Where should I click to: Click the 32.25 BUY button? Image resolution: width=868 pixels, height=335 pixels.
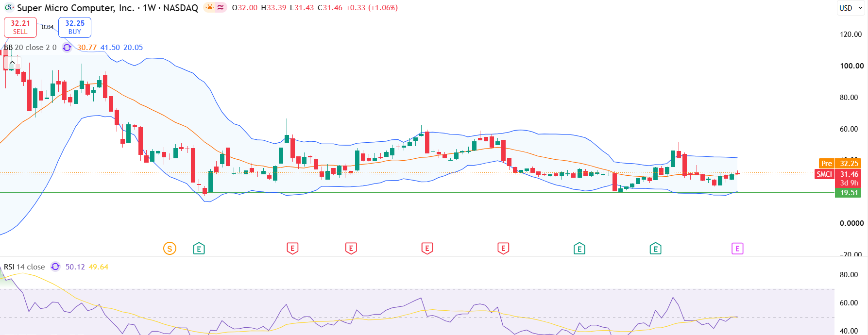pos(75,27)
